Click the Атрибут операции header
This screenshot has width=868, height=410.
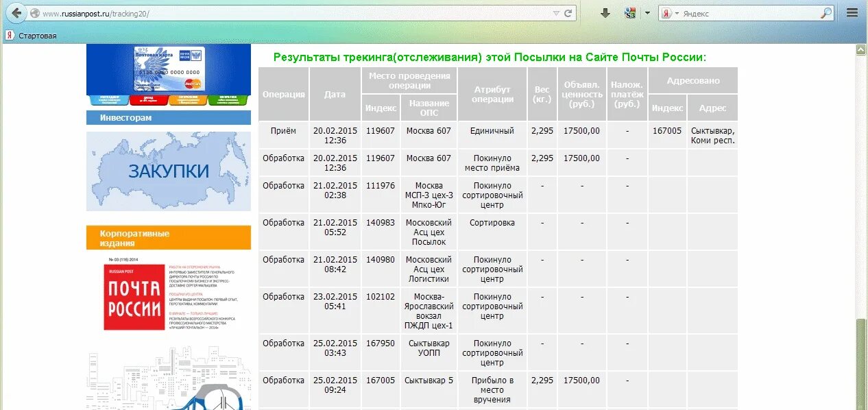click(492, 94)
